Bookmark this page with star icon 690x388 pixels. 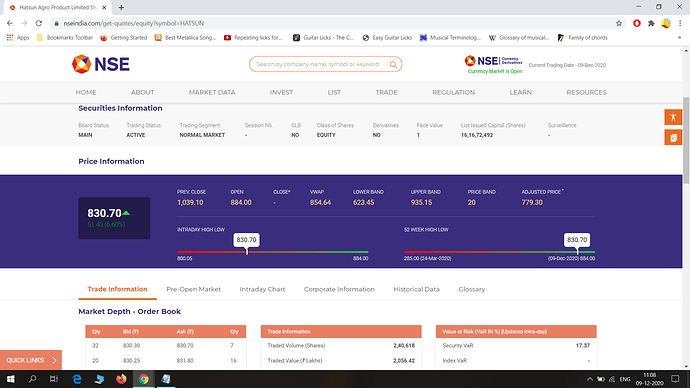point(619,23)
